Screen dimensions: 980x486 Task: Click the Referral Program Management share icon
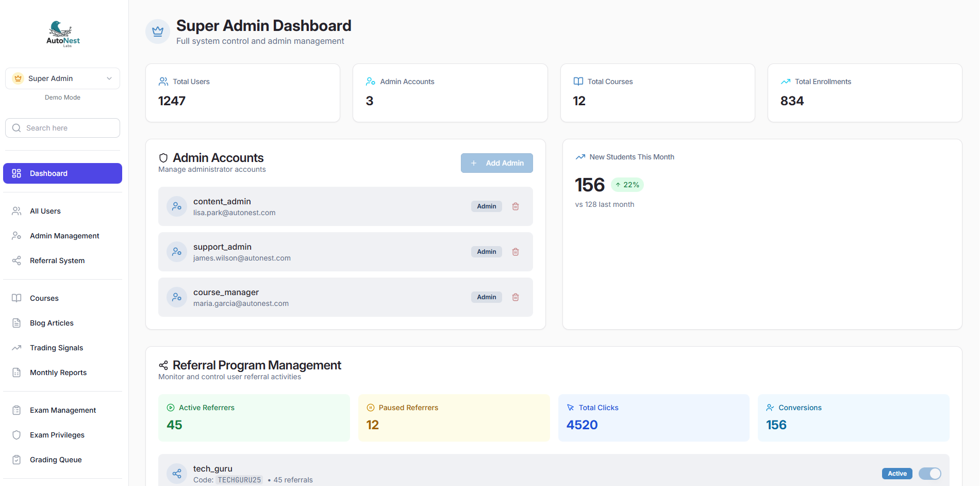point(163,365)
